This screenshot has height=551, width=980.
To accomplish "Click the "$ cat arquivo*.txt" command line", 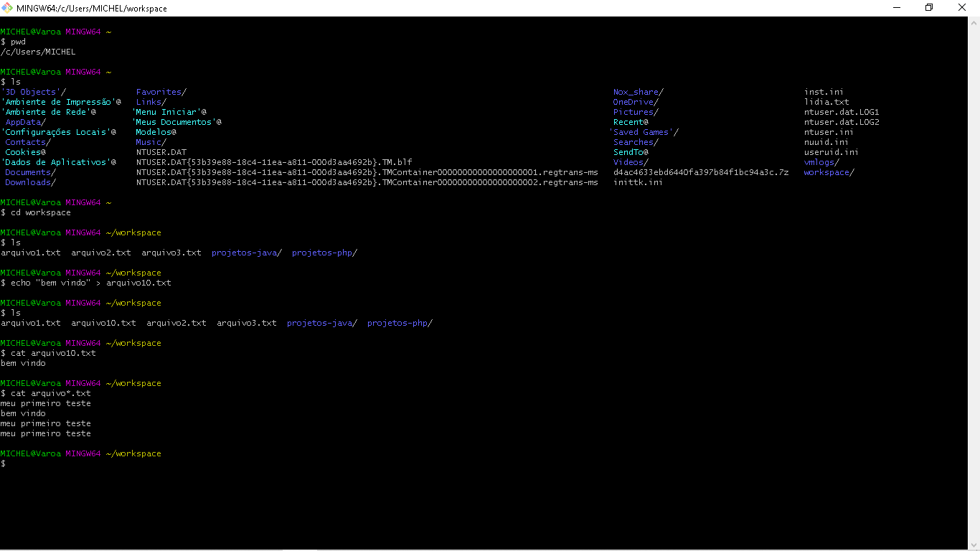I will click(x=46, y=393).
